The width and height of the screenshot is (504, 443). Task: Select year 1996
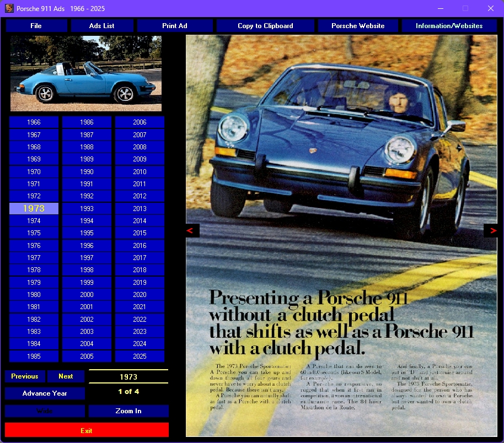tap(87, 245)
